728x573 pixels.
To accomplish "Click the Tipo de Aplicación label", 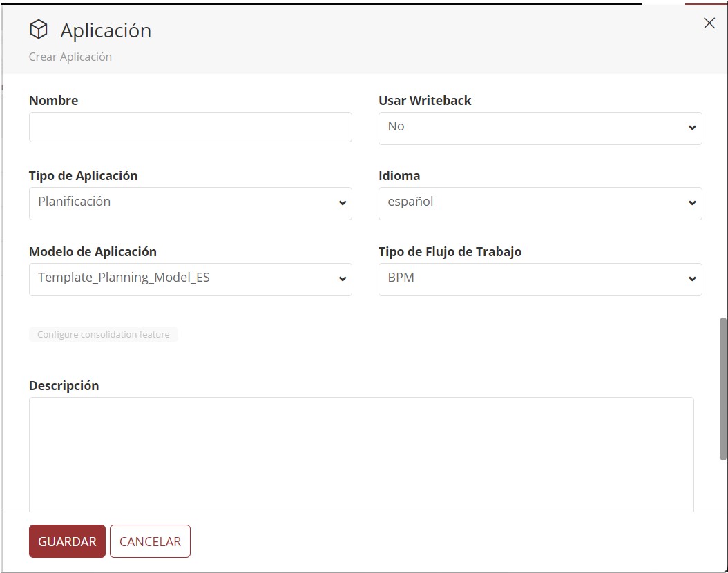I will pos(83,176).
